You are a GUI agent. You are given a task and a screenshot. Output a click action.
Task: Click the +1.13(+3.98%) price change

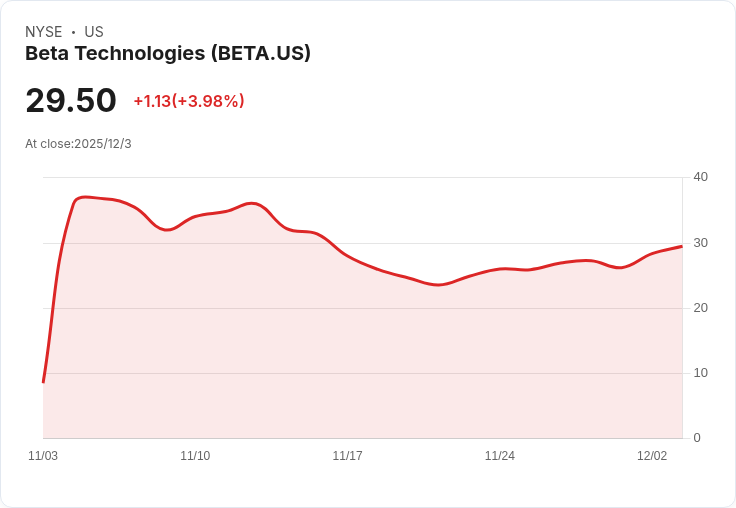(x=189, y=101)
